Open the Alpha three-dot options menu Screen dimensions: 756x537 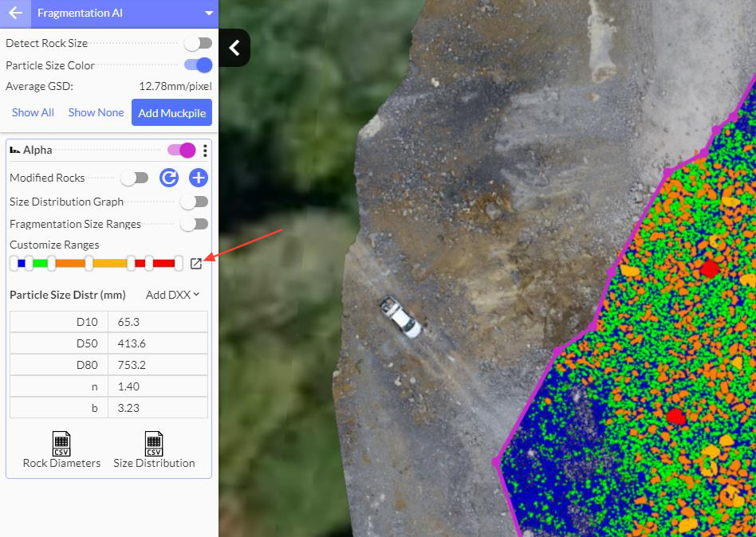click(205, 151)
